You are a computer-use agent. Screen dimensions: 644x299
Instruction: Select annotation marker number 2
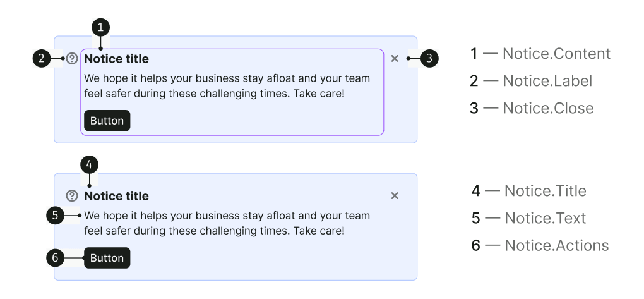[42, 58]
